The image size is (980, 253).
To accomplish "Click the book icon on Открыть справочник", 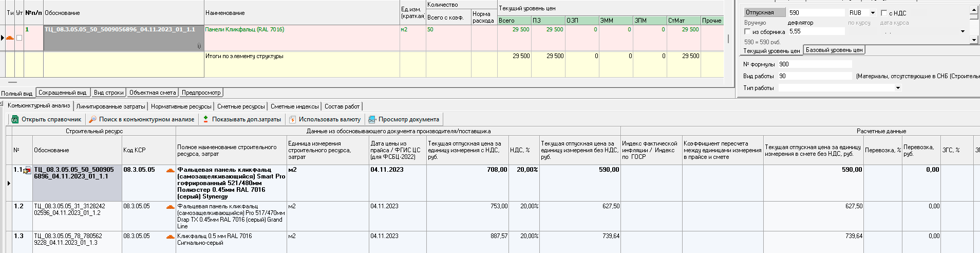I will point(15,119).
